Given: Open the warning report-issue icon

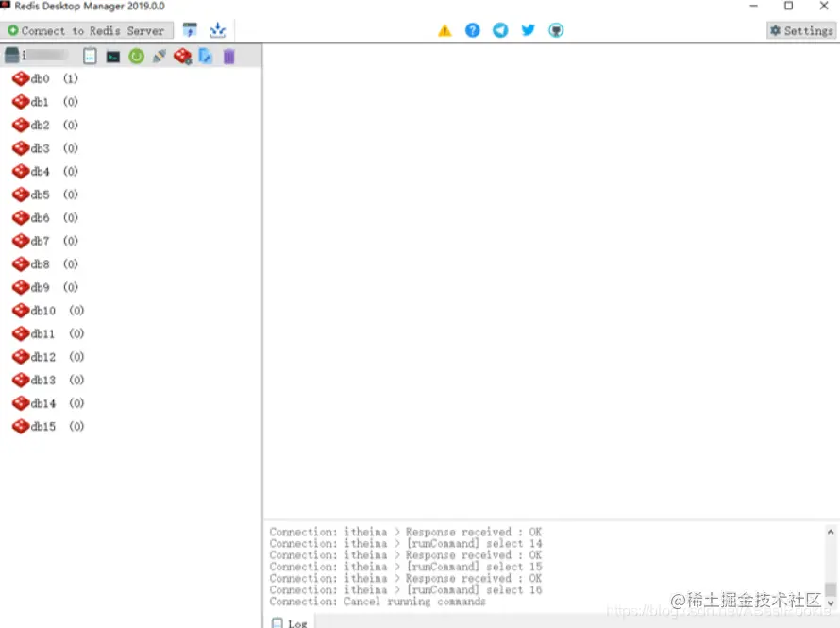Looking at the screenshot, I should 445,30.
